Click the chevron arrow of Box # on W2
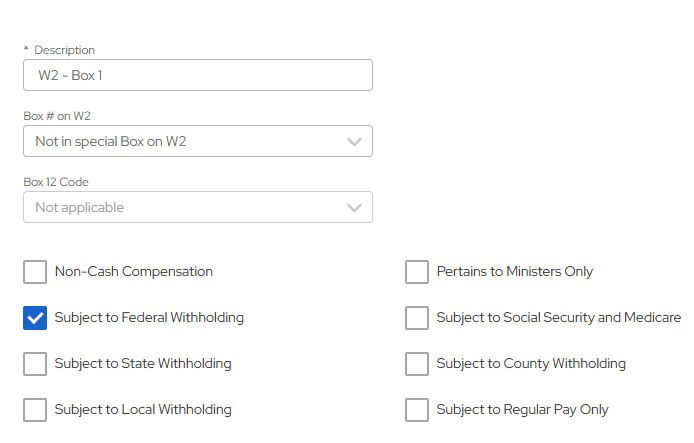This screenshot has width=694, height=443. click(x=354, y=142)
